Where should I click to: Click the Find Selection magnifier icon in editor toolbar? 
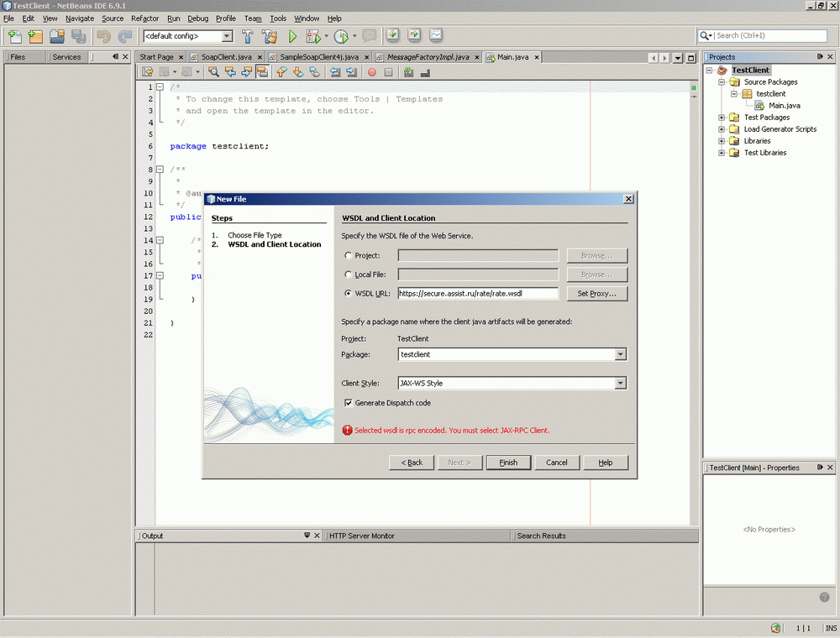213,71
